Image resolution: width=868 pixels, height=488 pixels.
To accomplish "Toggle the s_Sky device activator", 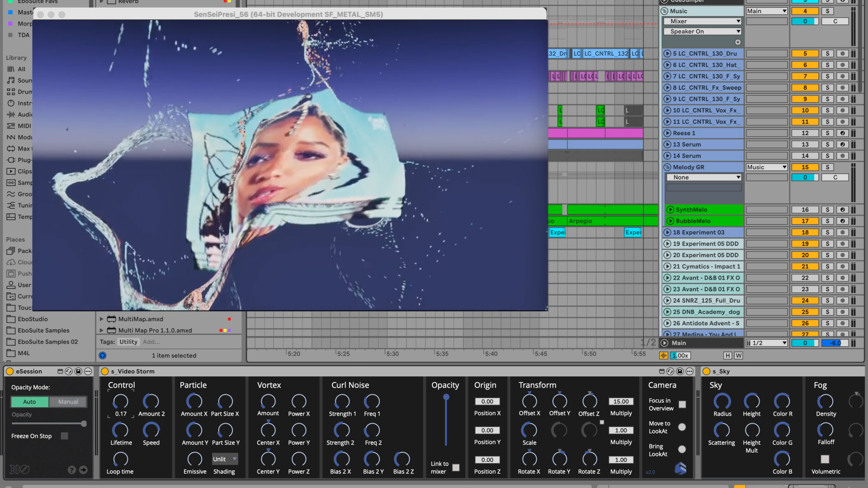I will click(x=706, y=371).
